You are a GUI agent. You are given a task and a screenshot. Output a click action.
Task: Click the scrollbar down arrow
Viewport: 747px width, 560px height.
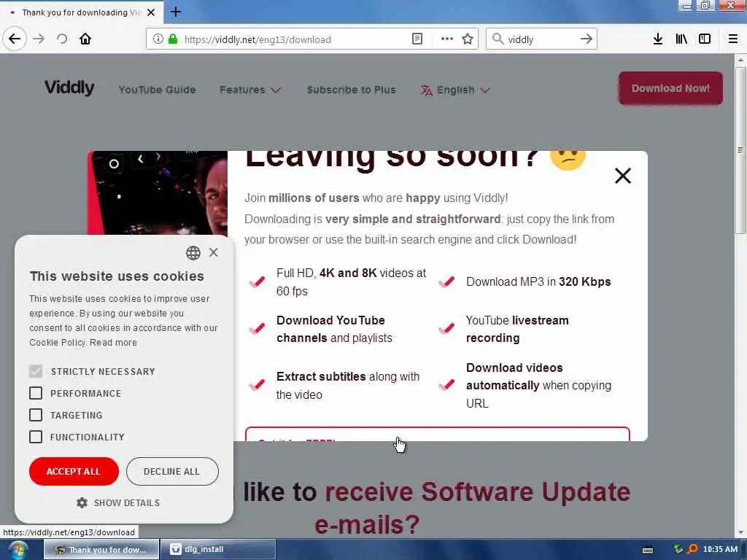pos(740,532)
